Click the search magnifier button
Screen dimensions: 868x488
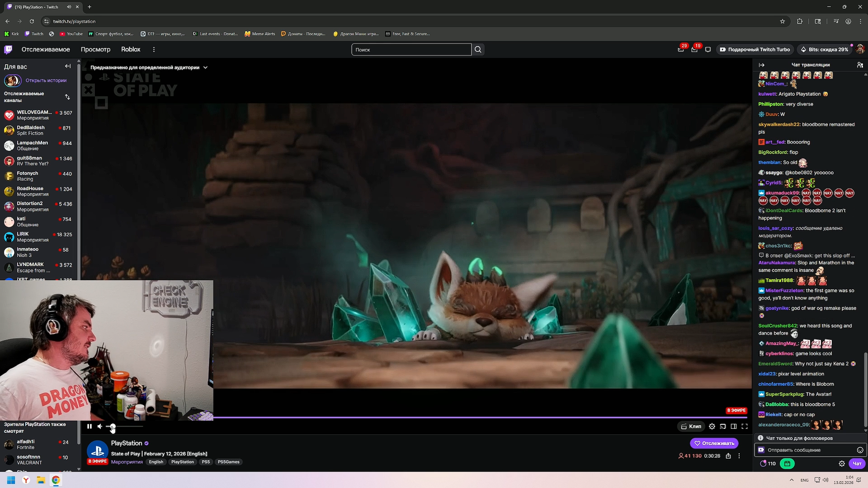pos(478,50)
